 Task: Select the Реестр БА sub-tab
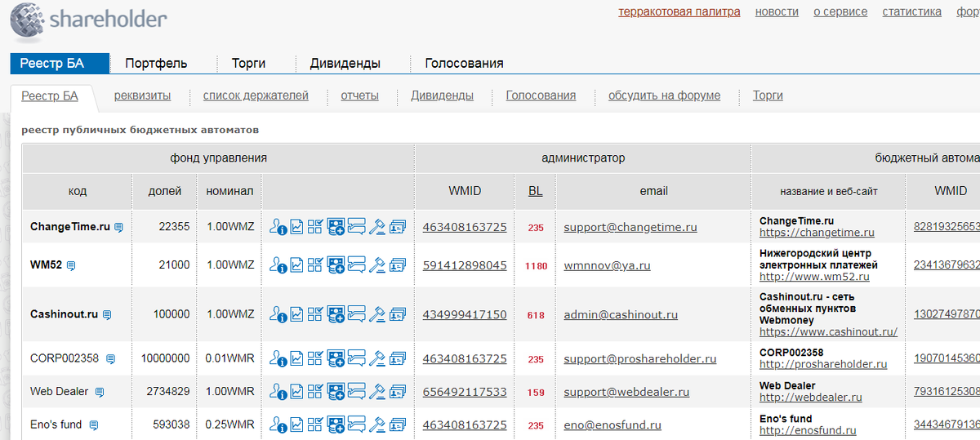[50, 96]
